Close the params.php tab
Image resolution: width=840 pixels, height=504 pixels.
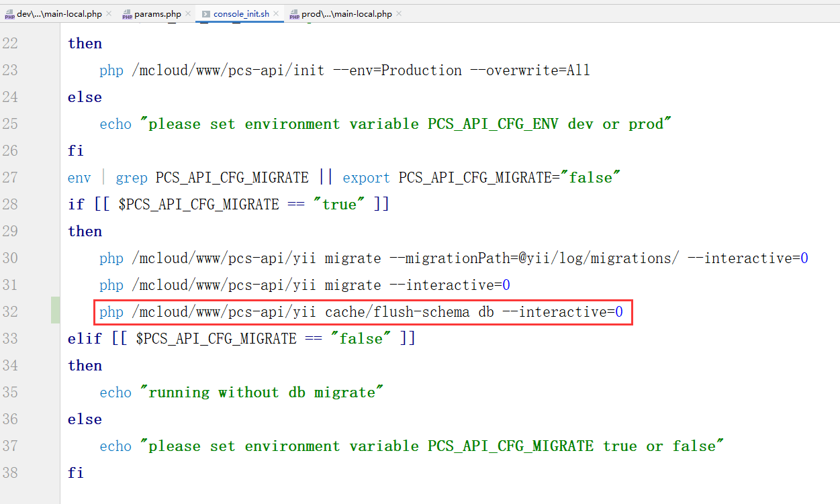[x=187, y=13]
